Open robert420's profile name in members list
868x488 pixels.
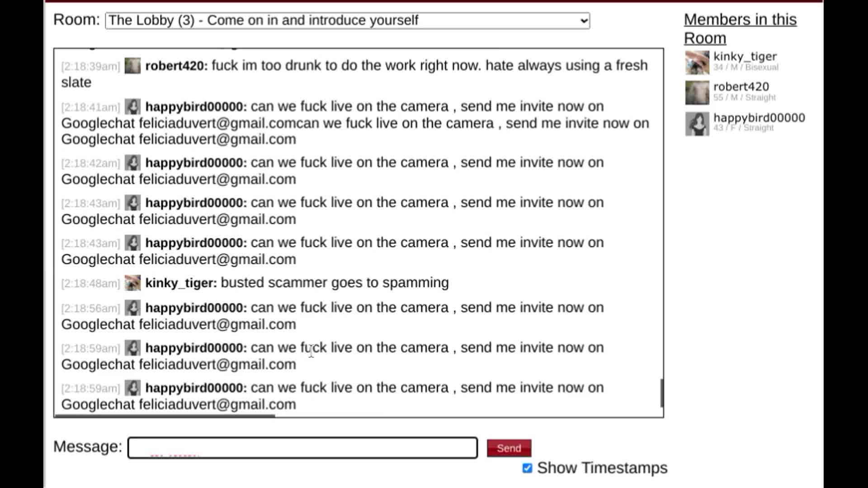pos(741,87)
